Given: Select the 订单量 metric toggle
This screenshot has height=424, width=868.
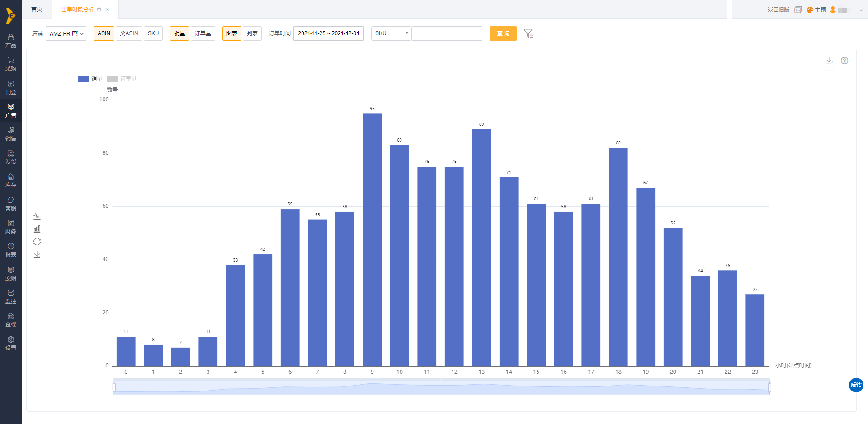Looking at the screenshot, I should coord(203,33).
